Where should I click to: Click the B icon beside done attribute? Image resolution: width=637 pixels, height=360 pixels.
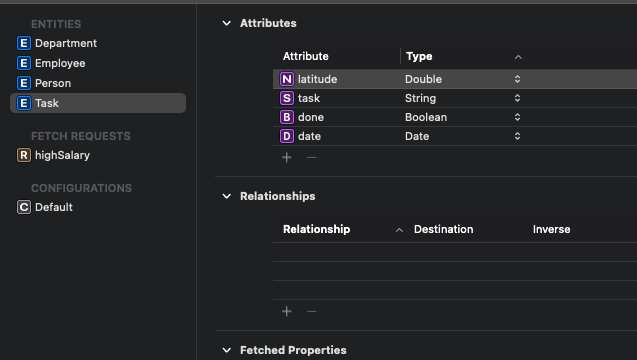click(287, 117)
